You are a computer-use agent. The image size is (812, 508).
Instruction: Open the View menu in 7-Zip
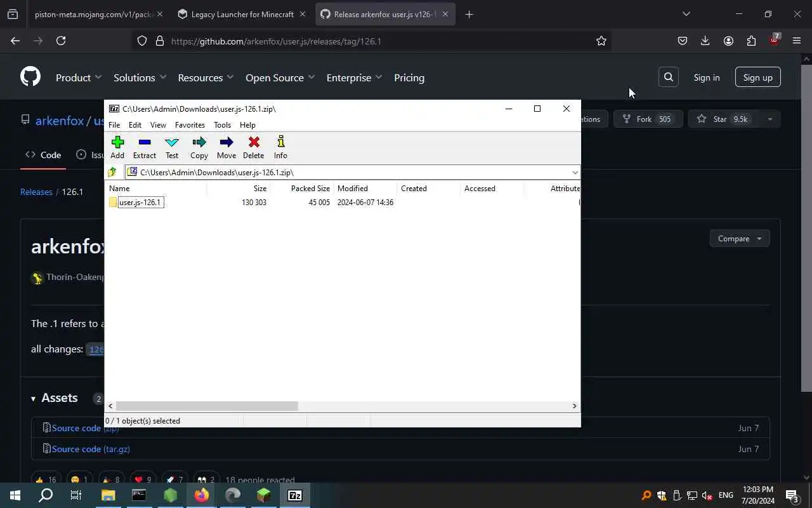158,125
